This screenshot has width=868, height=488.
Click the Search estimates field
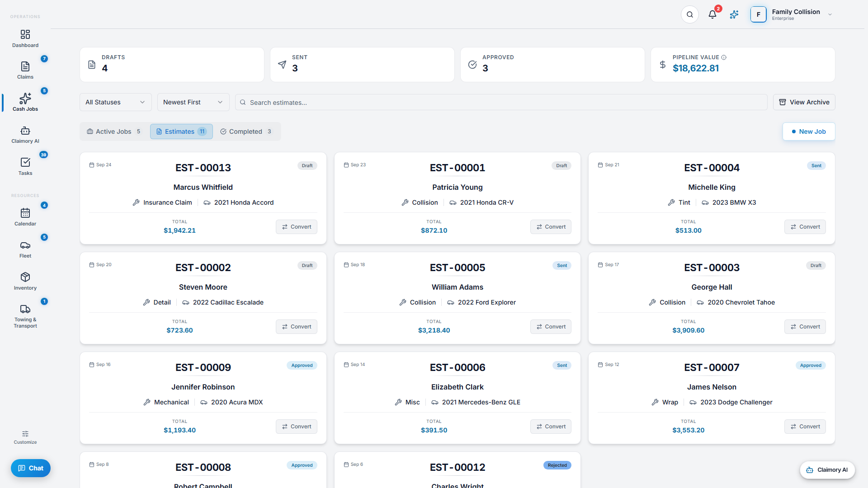pyautogui.click(x=501, y=102)
